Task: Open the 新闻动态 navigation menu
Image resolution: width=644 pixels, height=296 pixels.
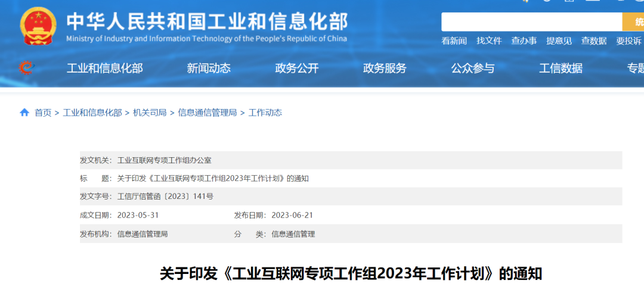Action: (209, 68)
